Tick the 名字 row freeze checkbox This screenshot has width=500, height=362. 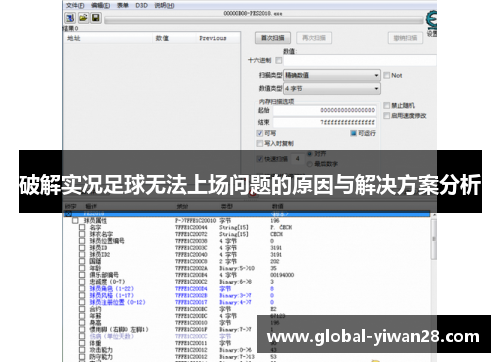pos(82,227)
